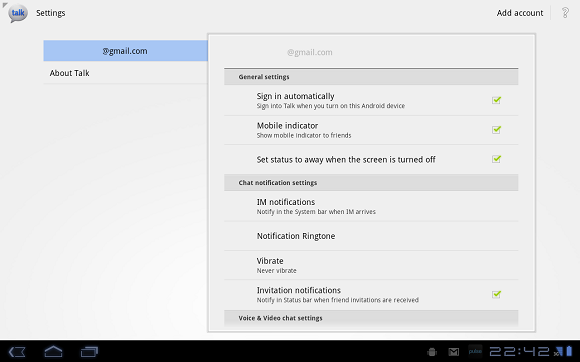
Task: Open the clock showing 22:42
Action: click(520, 351)
